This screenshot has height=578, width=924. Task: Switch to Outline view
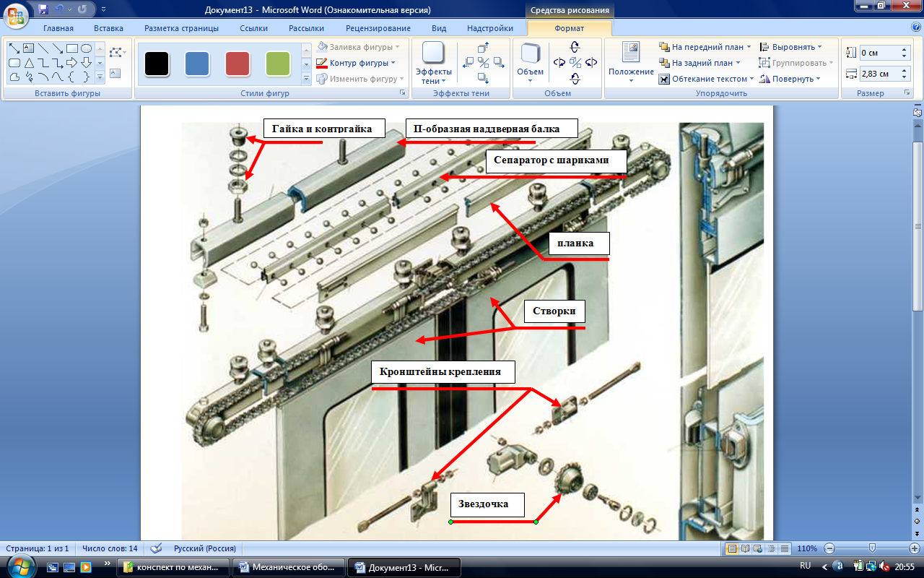click(x=771, y=548)
